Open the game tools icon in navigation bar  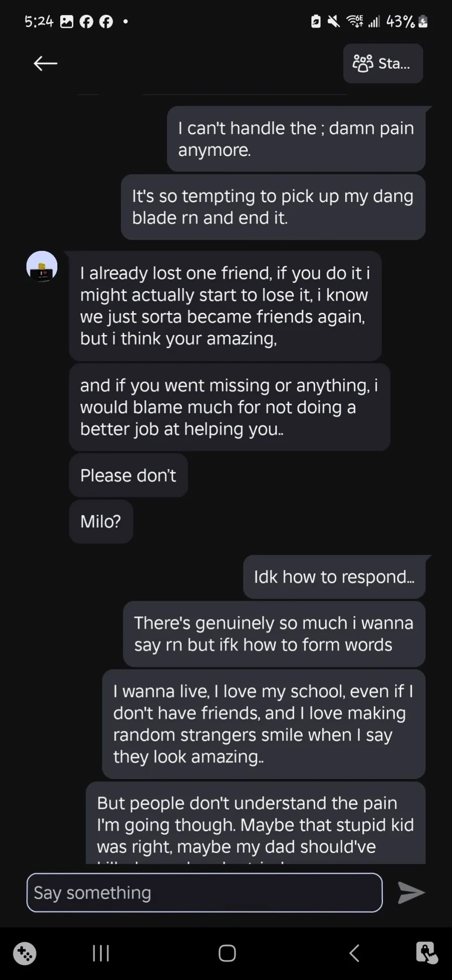pyautogui.click(x=25, y=953)
